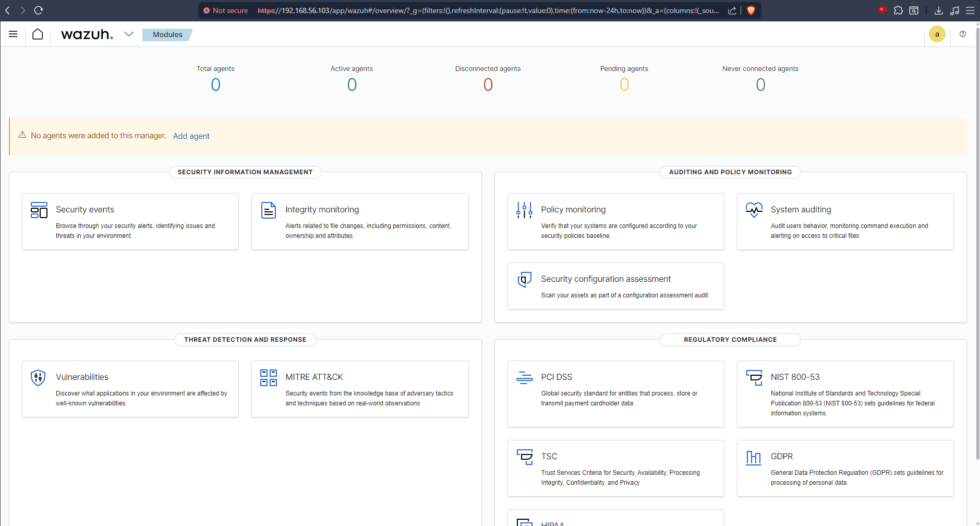Click the Total agents count
This screenshot has width=980, height=526.
click(x=215, y=85)
